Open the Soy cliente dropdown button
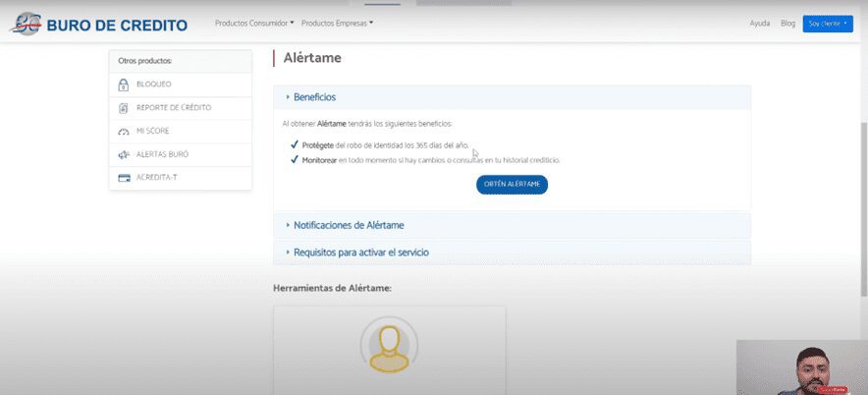Screen dimensions: 868x395 (827, 24)
